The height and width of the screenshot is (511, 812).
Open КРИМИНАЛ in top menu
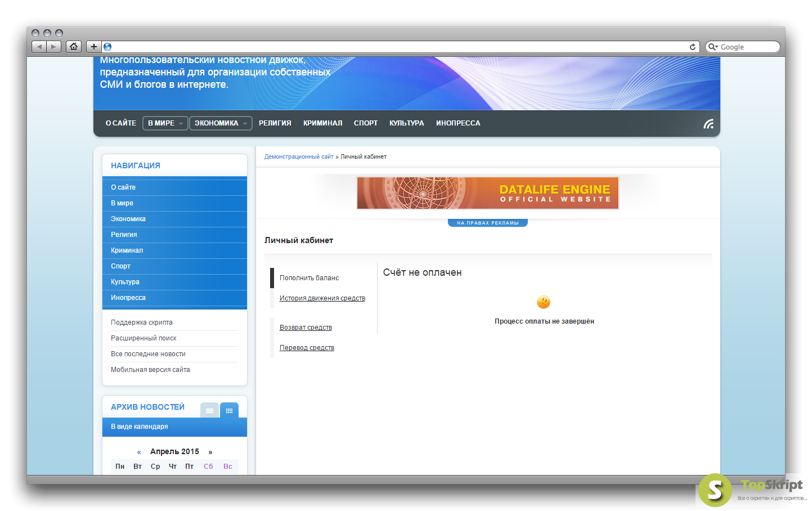[x=322, y=123]
